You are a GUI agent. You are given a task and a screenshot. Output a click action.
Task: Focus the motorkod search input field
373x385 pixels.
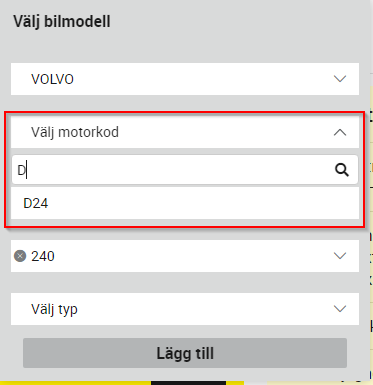(x=173, y=170)
